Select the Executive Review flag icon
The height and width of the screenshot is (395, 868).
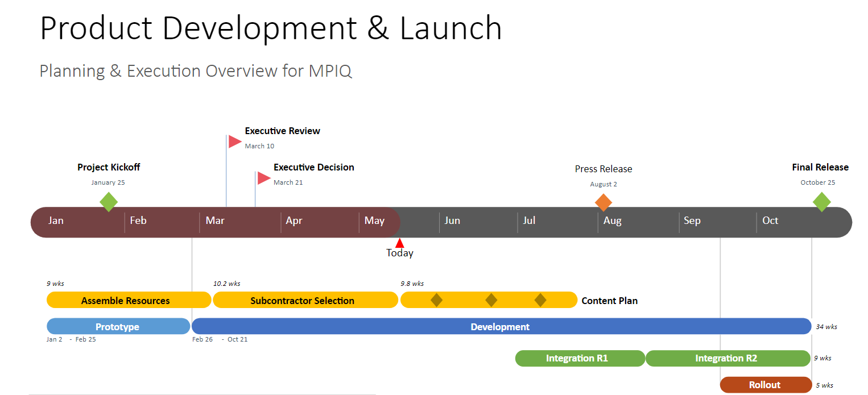pyautogui.click(x=234, y=141)
